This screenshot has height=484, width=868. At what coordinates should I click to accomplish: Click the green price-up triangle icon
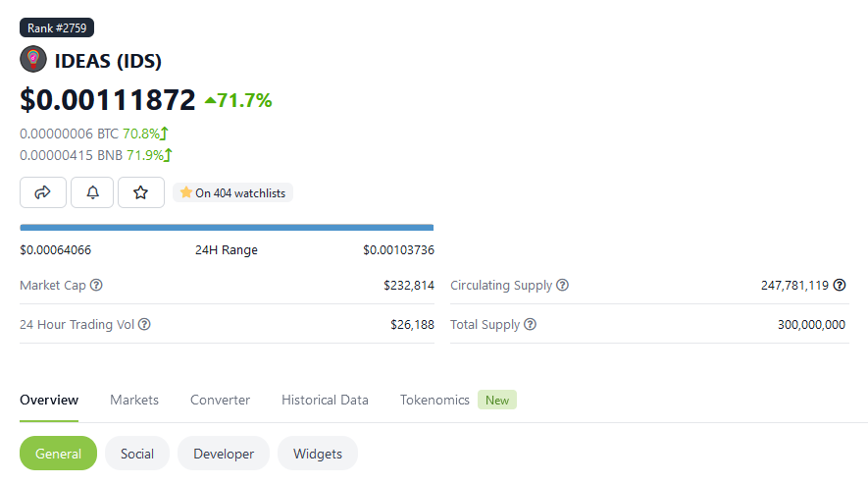[210, 100]
